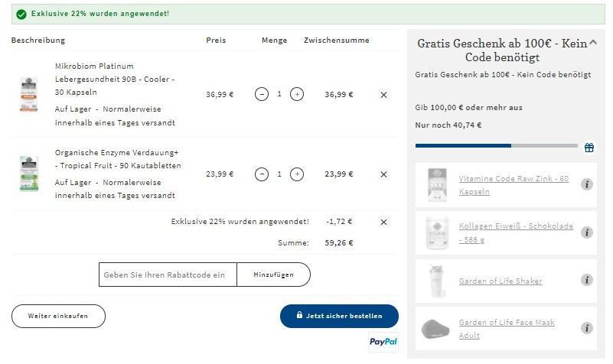The image size is (613, 364).
Task: Click the free gift progress bar
Action: [x=496, y=146]
